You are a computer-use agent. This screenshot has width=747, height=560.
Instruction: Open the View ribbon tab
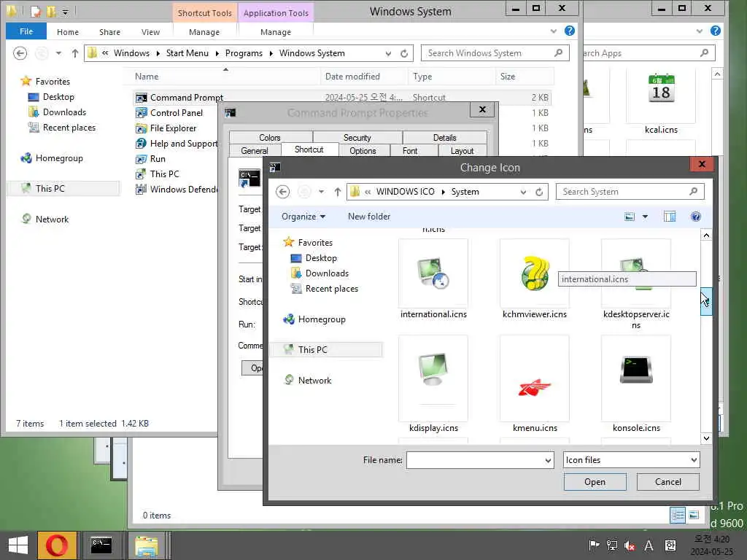point(150,32)
